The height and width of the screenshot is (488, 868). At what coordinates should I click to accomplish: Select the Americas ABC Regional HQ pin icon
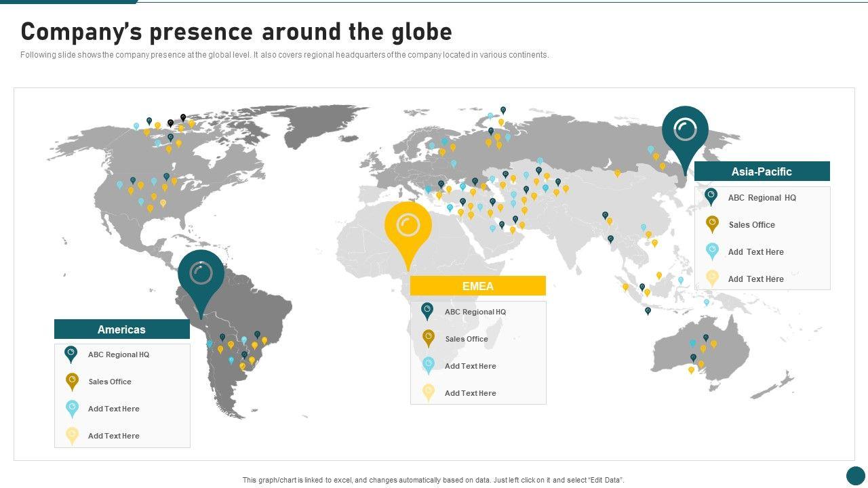tap(71, 354)
